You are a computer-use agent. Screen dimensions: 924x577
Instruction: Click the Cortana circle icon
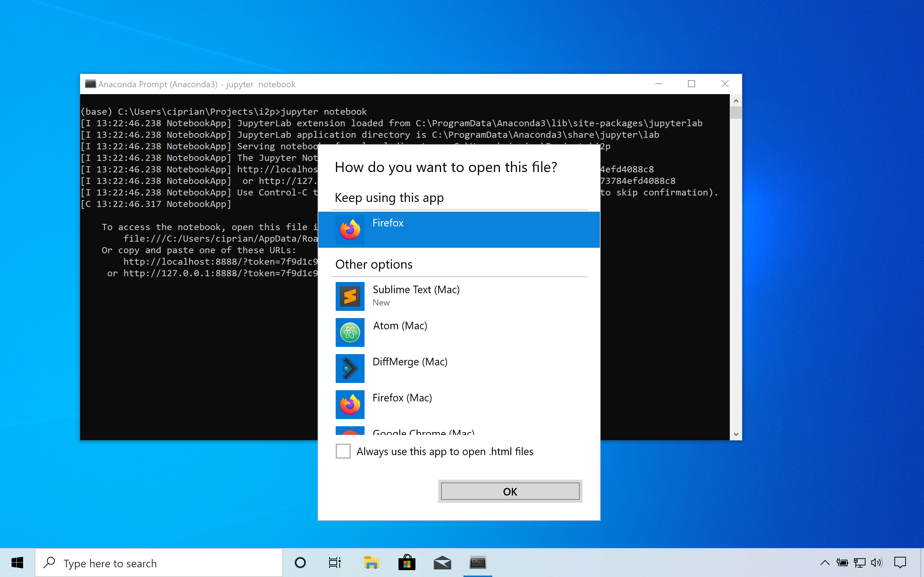(300, 563)
